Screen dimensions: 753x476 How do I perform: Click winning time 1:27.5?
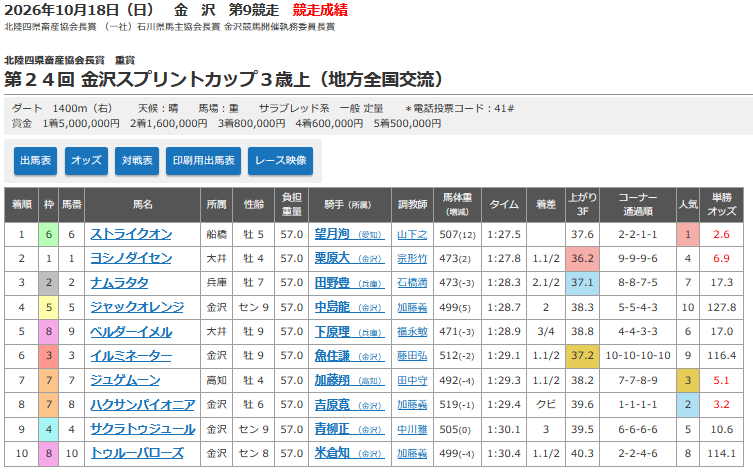(x=504, y=235)
